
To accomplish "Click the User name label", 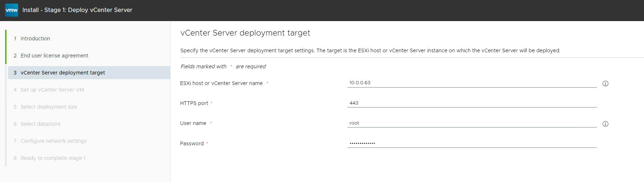I will click(x=193, y=123).
